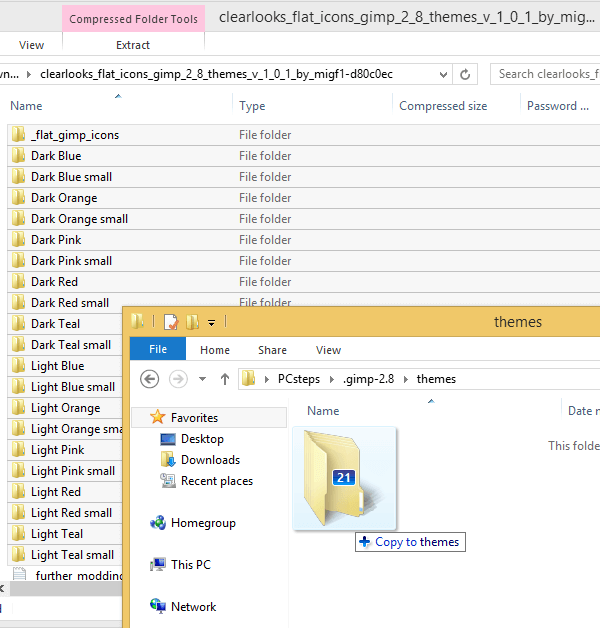Open the Extract ribbon tab
Screen dimensions: 600x628
coord(133,45)
